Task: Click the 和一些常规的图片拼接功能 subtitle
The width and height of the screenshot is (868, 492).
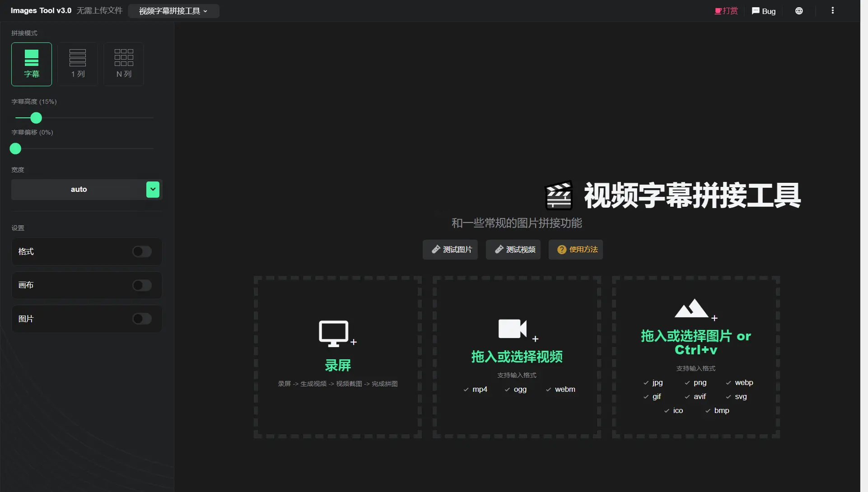Action: tap(517, 223)
